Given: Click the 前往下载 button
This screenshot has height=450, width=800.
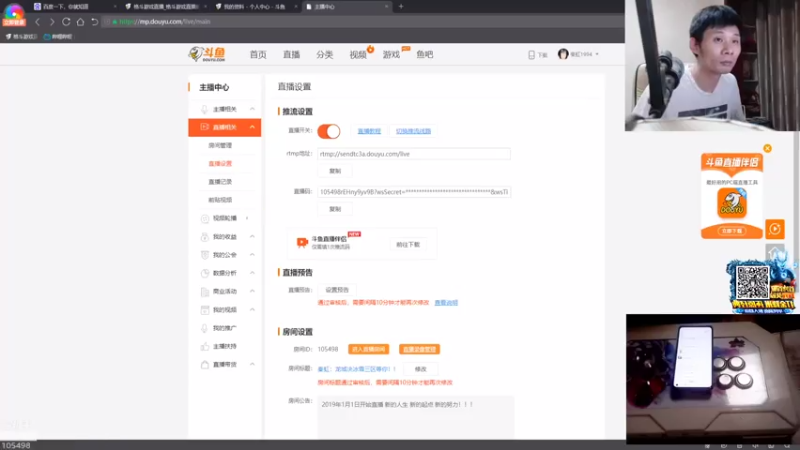Looking at the screenshot, I should pos(408,245).
